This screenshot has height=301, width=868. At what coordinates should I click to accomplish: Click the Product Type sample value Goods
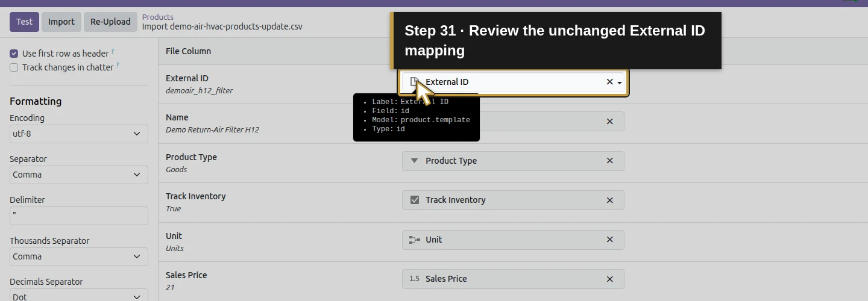[176, 170]
